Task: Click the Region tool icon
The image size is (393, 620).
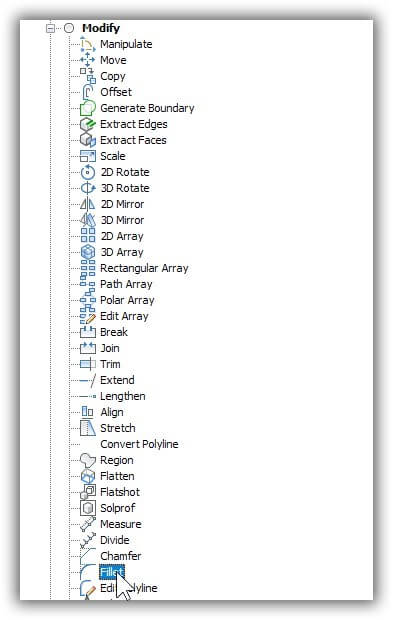Action: click(88, 460)
